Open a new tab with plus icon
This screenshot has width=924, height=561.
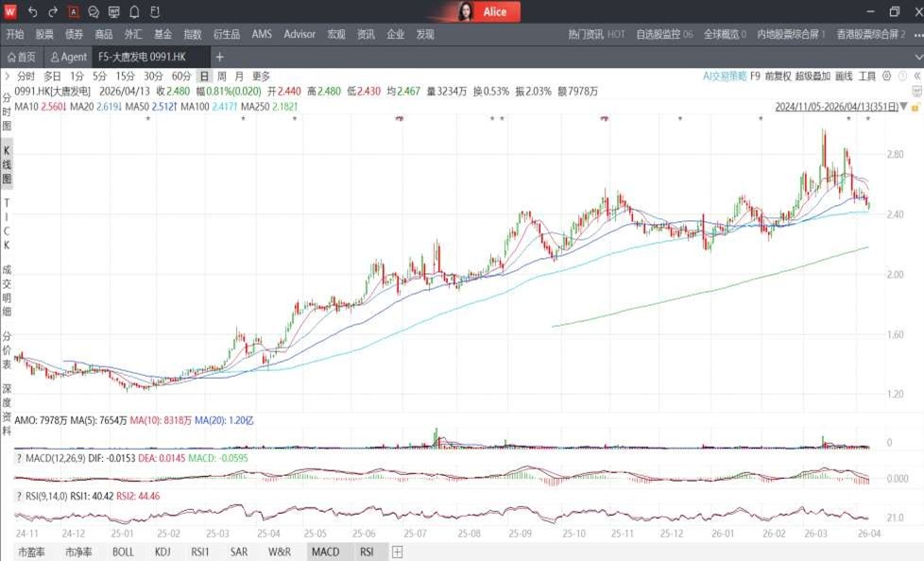tap(219, 57)
